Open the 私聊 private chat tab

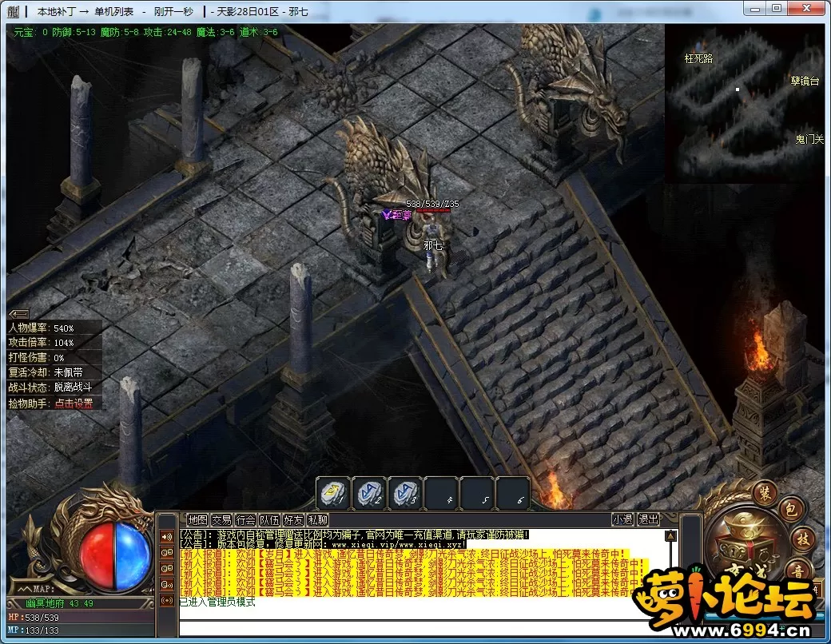coord(317,520)
